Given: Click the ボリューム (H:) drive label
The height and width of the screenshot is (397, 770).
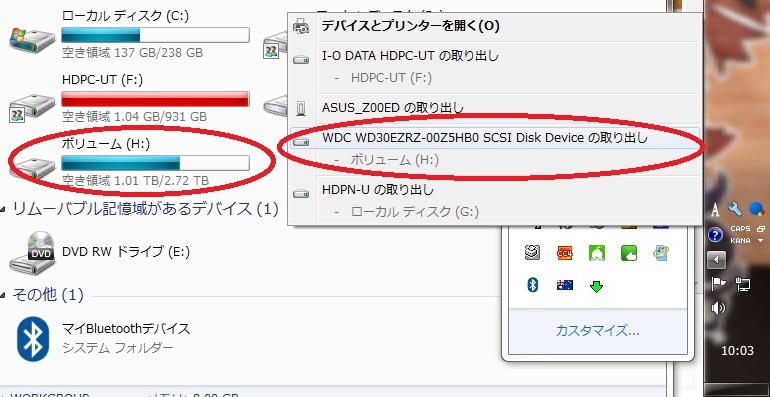Looking at the screenshot, I should click(106, 144).
